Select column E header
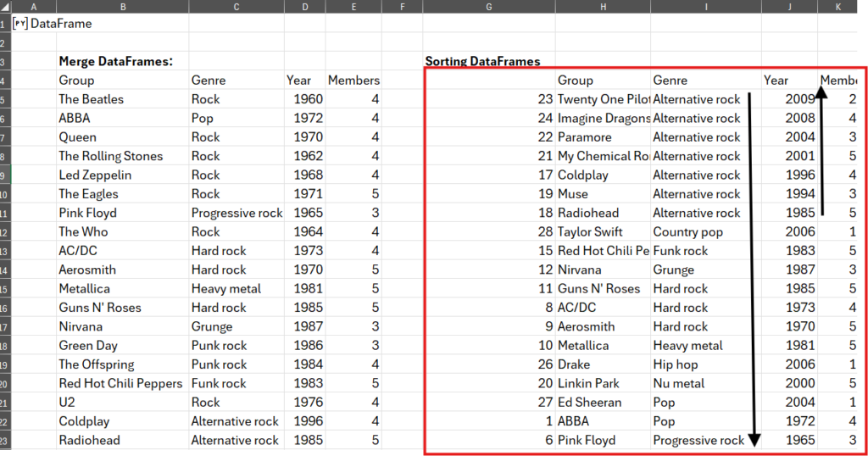Screen dimensions: 868x456 pyautogui.click(x=353, y=7)
